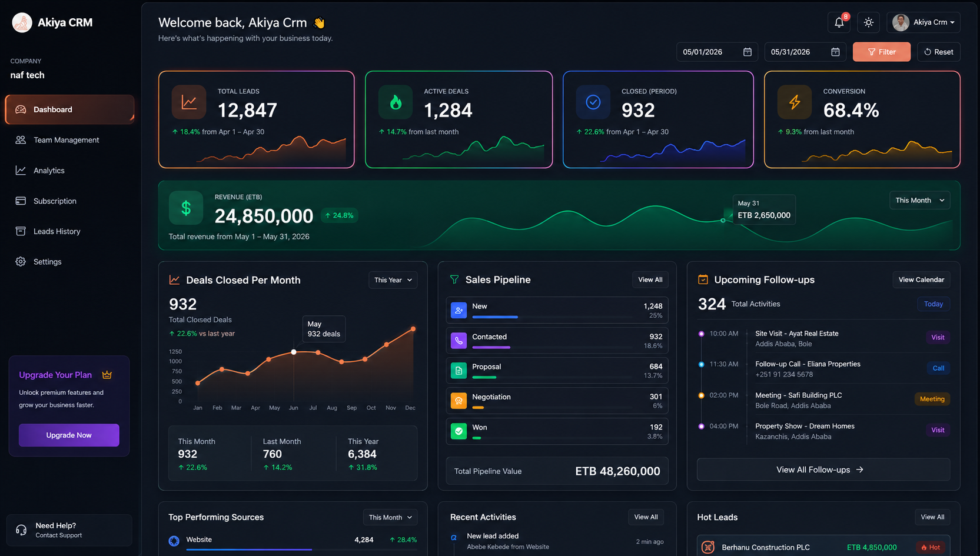The height and width of the screenshot is (556, 980).
Task: Open the Dashboard menu item
Action: (69, 109)
